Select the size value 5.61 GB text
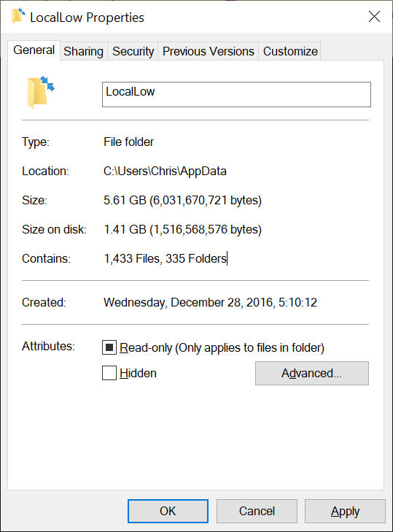This screenshot has height=532, width=393. coord(182,200)
